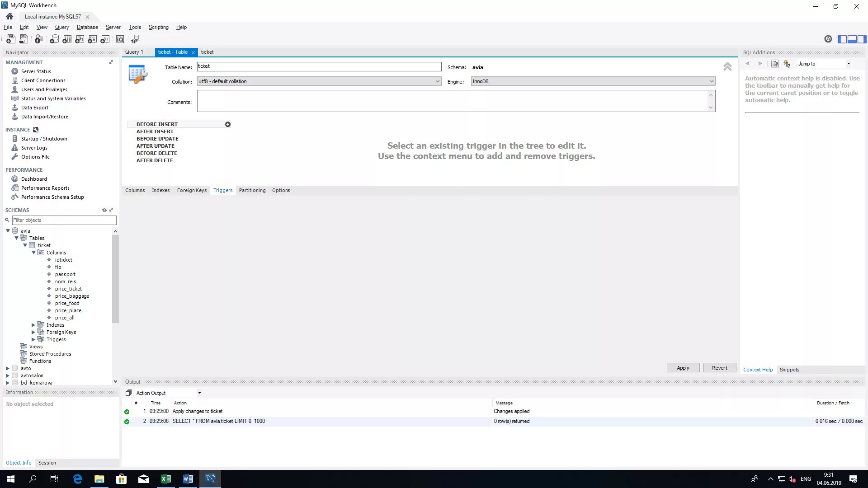Viewport: 868px width, 488px height.
Task: Switch to the Columns tab
Action: [135, 190]
